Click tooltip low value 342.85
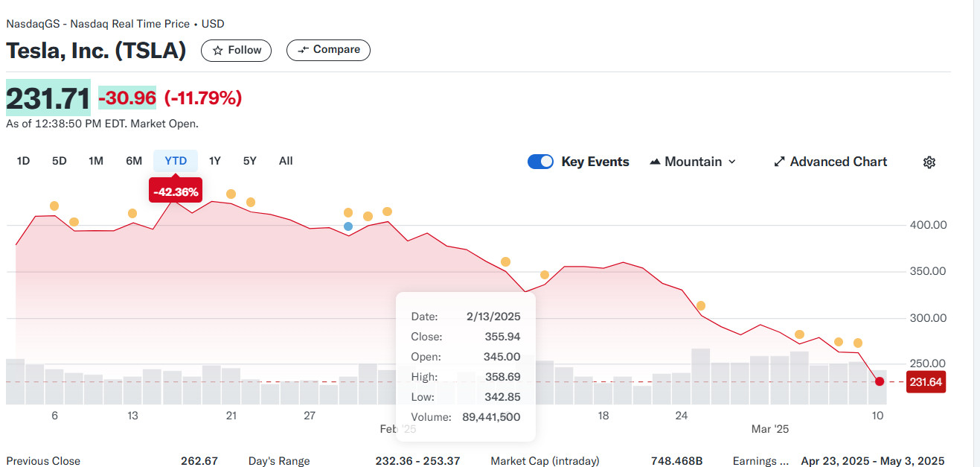 502,397
